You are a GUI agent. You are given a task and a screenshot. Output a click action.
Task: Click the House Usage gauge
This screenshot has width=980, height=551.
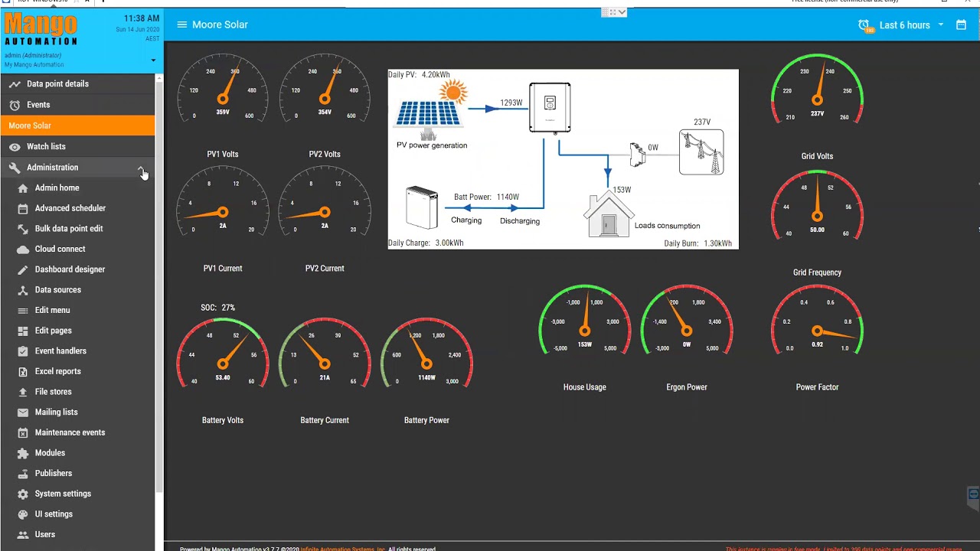click(585, 321)
